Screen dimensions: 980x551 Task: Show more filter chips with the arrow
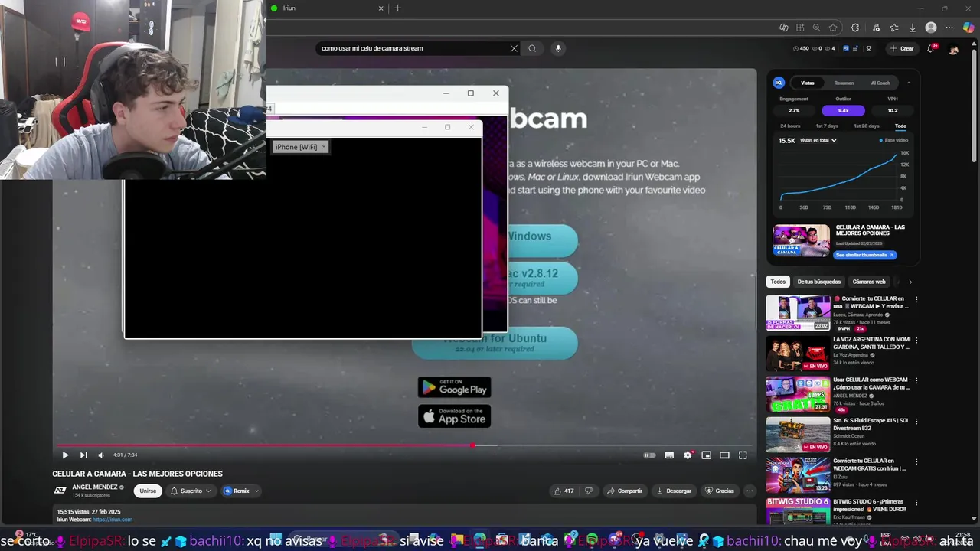click(910, 282)
